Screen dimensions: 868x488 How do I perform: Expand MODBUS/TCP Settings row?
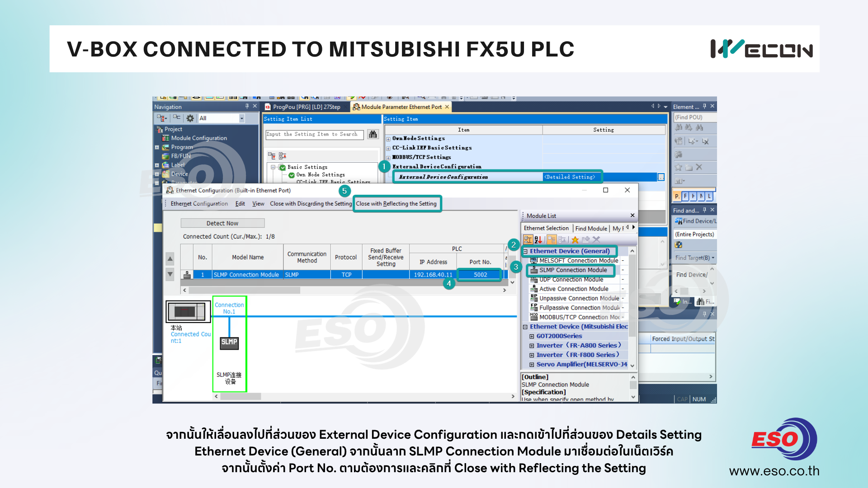(388, 157)
